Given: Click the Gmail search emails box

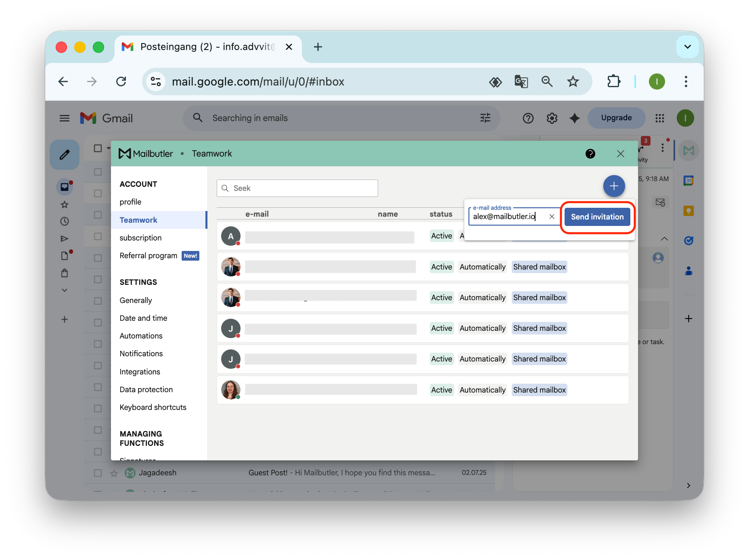Looking at the screenshot, I should pyautogui.click(x=341, y=118).
